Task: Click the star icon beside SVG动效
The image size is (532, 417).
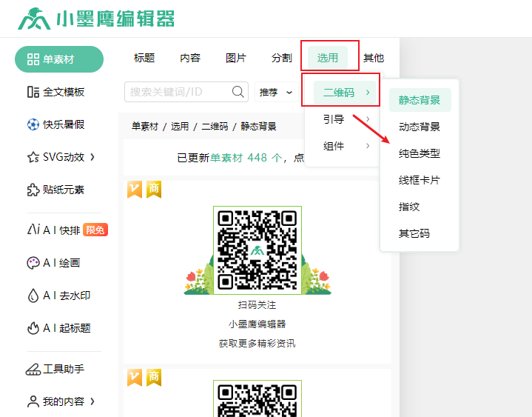Action: [x=33, y=157]
